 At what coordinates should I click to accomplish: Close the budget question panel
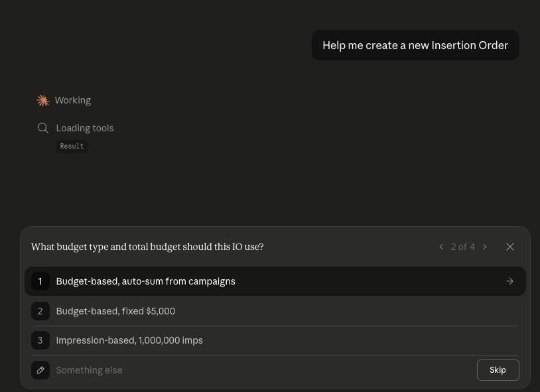pyautogui.click(x=510, y=247)
